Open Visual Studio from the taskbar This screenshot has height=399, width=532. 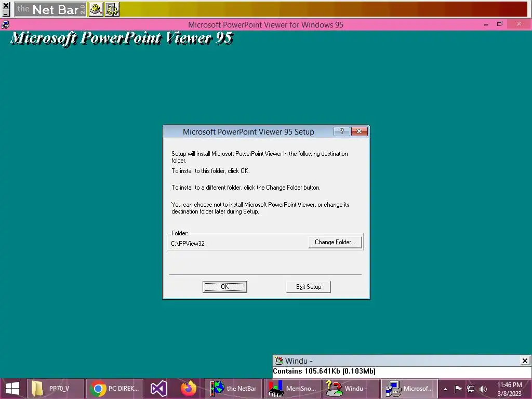(158, 389)
